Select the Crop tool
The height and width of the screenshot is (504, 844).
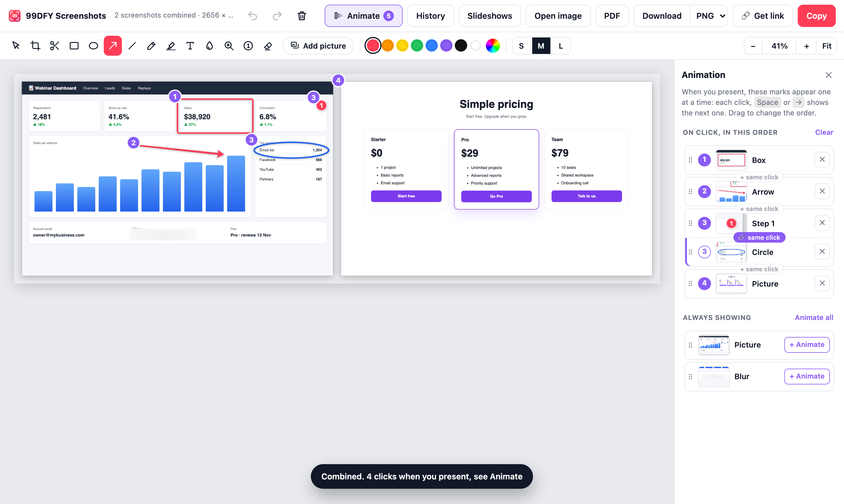(x=35, y=45)
